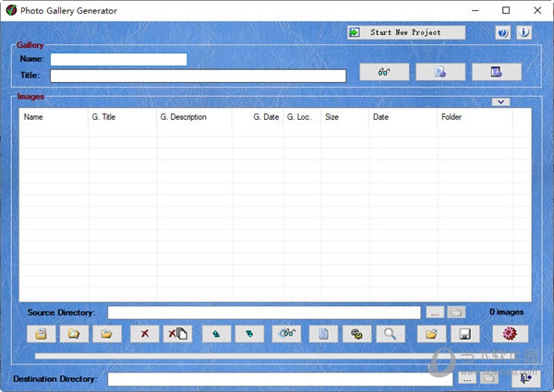Viewport: 554px width, 392px height.
Task: Open the help question mark icon
Action: (503, 32)
